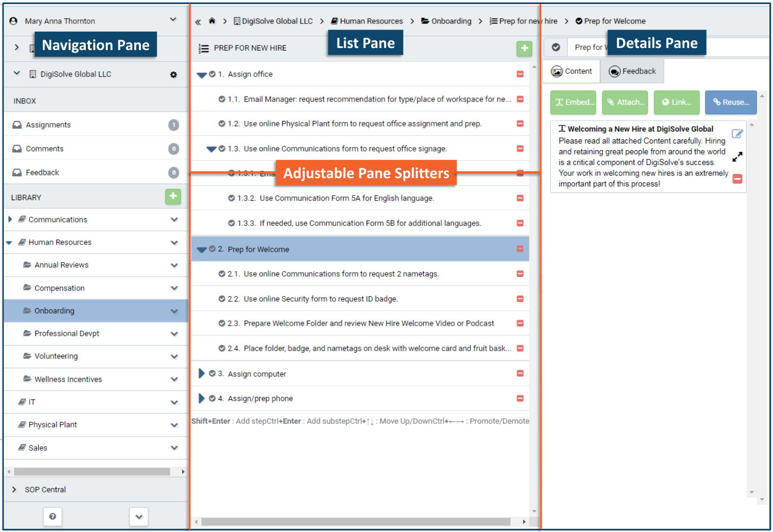Remove step 3 Assign computer
The image size is (773, 532).
pyautogui.click(x=520, y=373)
